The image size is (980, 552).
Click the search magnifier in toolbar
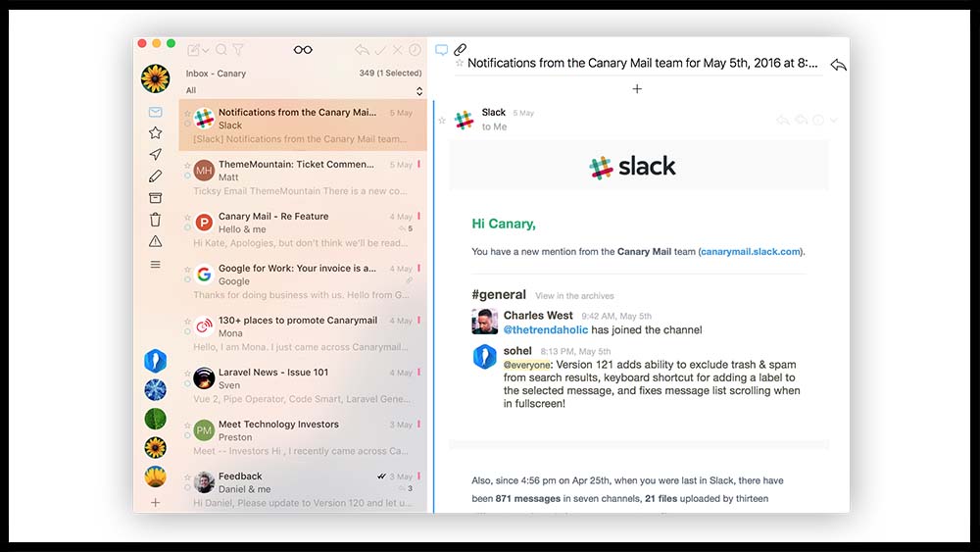221,50
